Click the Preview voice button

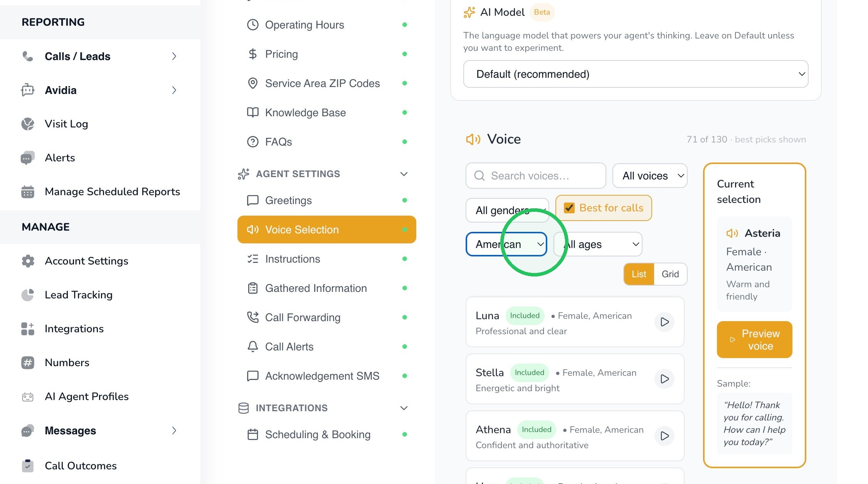click(755, 340)
